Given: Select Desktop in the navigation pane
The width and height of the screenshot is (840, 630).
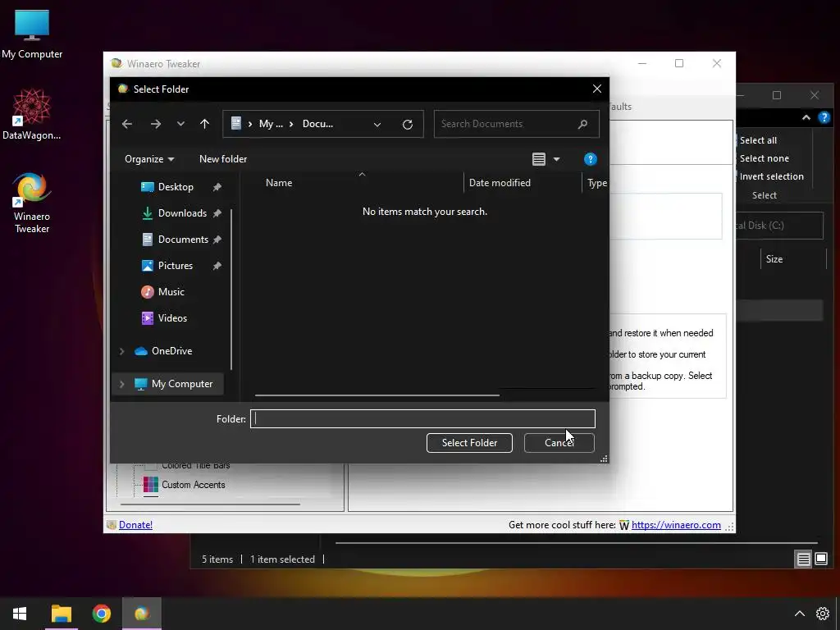Looking at the screenshot, I should tap(176, 187).
